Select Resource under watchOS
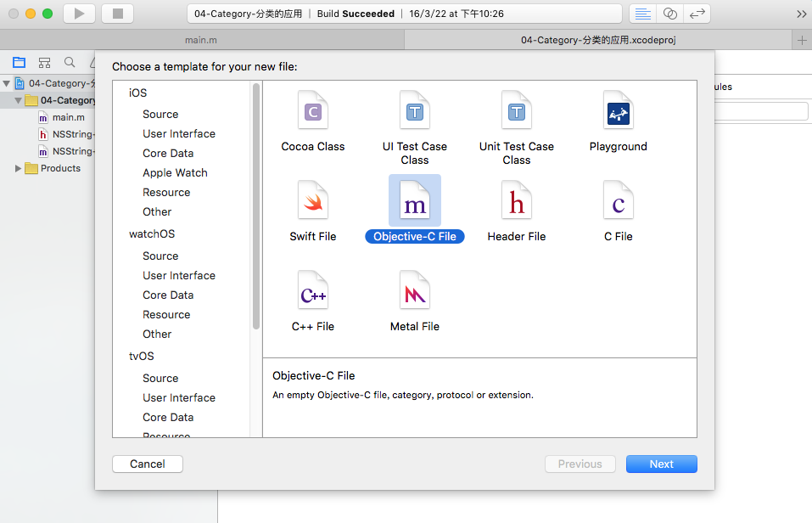Viewport: 812px width, 523px height. [166, 315]
